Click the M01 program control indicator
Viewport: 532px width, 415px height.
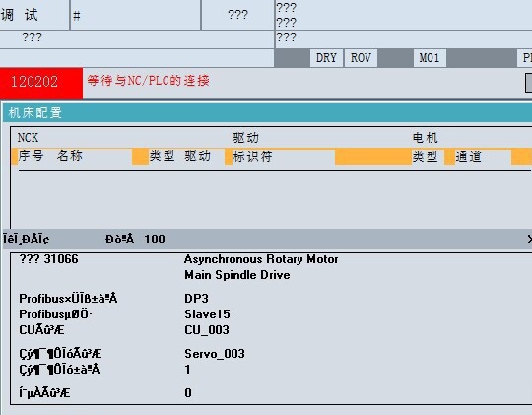tap(430, 58)
